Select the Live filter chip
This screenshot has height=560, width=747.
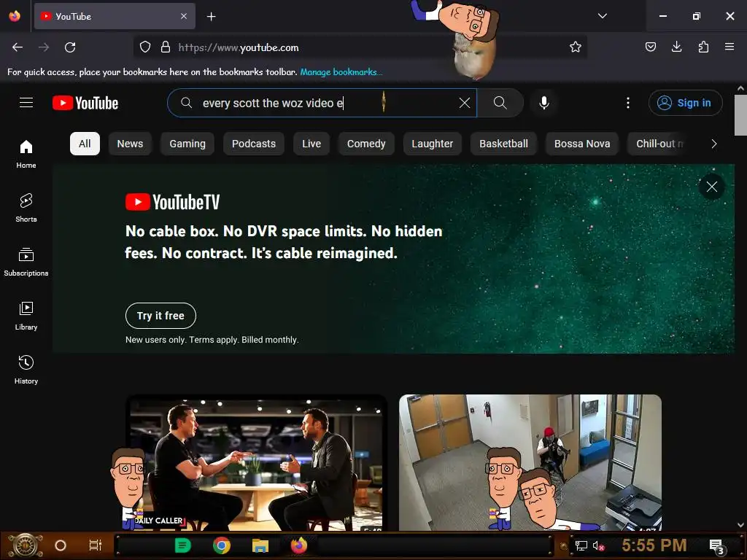coord(311,144)
